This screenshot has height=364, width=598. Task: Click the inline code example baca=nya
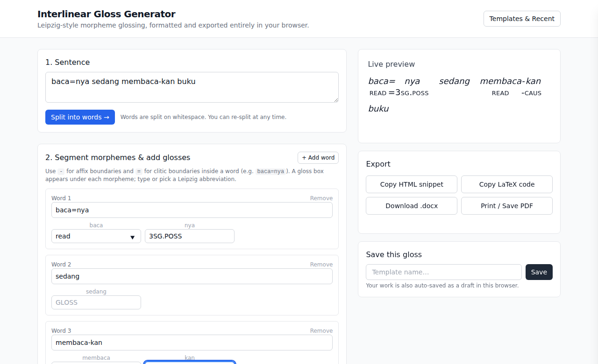click(x=271, y=171)
